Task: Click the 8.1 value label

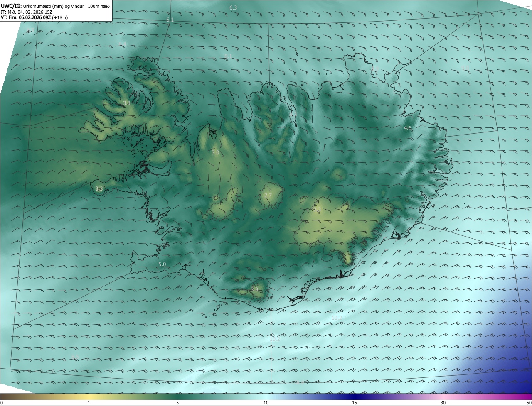Action: [228, 56]
